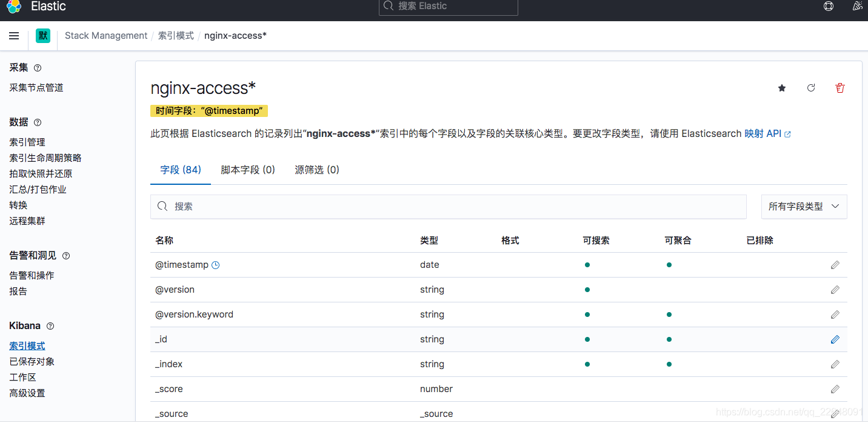Open 已保存对象 in sidebar

point(32,362)
